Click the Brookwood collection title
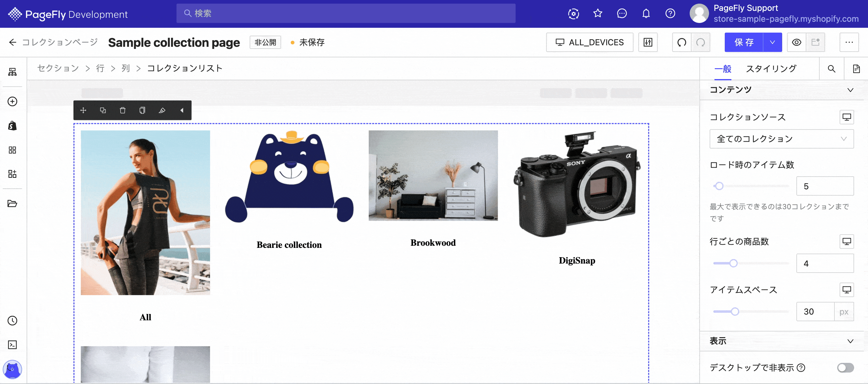868x384 pixels. click(x=433, y=243)
